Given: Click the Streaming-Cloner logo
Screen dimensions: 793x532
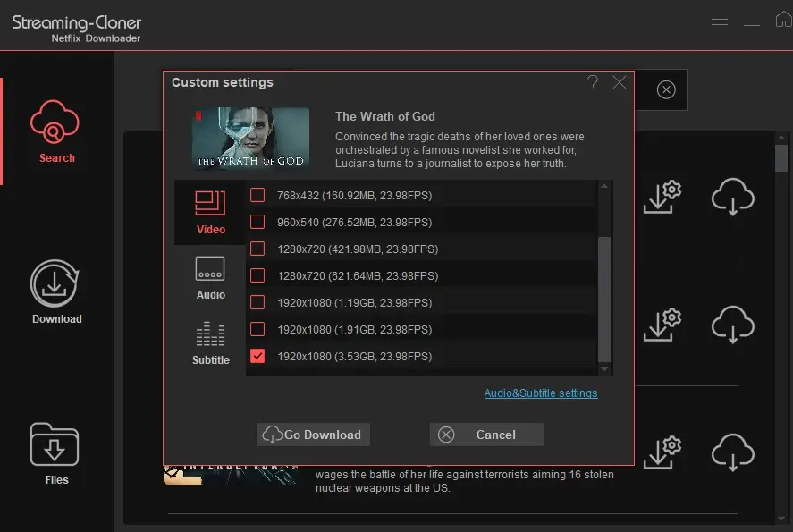Looking at the screenshot, I should [x=76, y=29].
